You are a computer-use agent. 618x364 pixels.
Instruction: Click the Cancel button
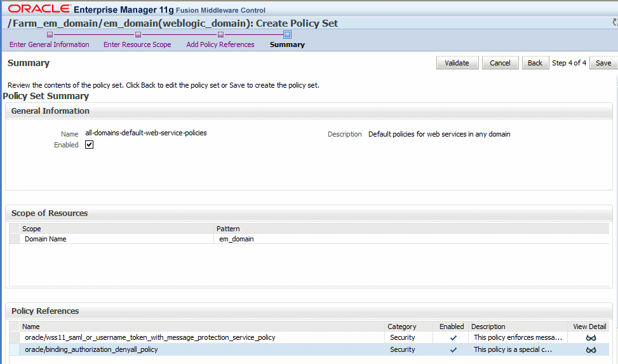click(500, 63)
